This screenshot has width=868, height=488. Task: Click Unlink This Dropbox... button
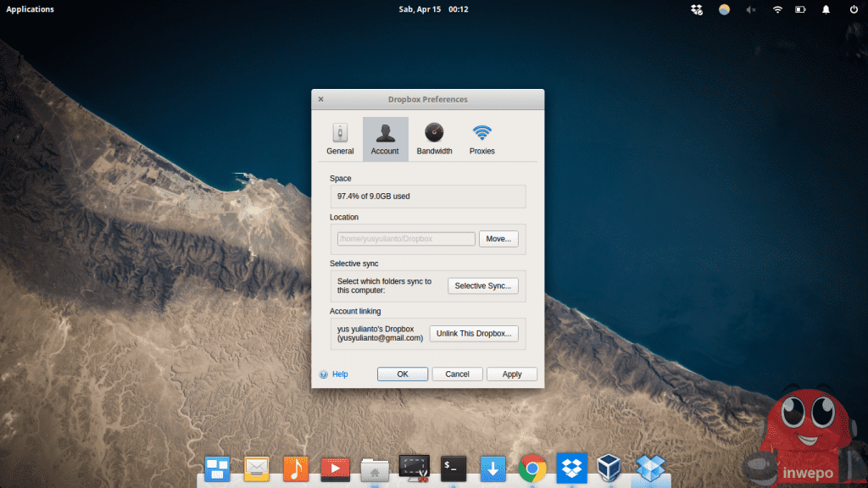point(473,334)
